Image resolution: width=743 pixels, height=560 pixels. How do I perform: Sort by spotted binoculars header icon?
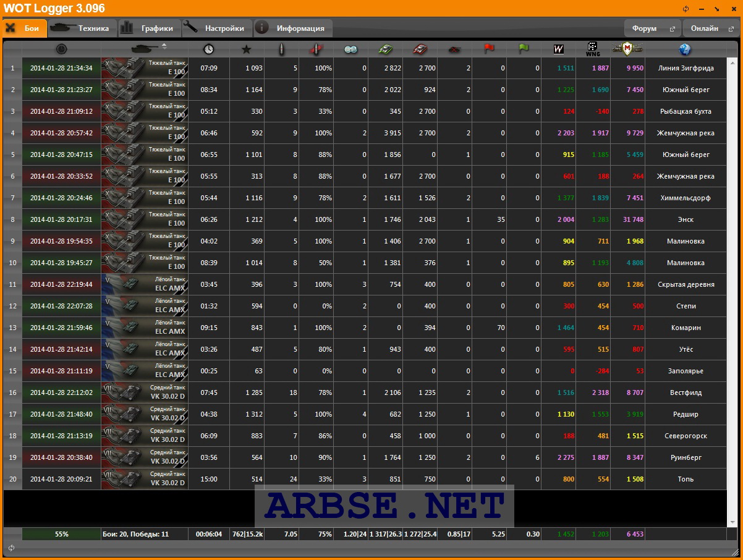pos(350,49)
